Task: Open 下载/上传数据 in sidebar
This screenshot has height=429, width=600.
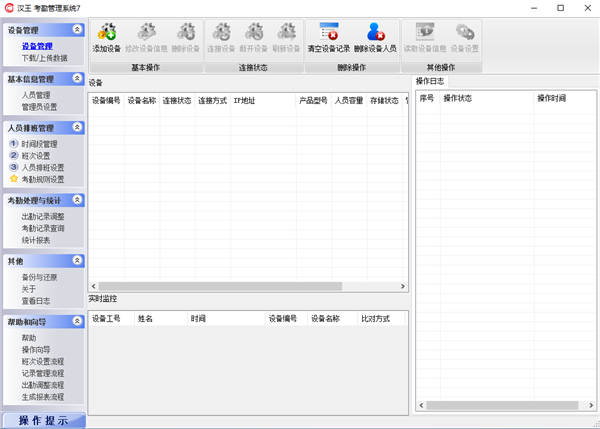Action: (x=44, y=58)
